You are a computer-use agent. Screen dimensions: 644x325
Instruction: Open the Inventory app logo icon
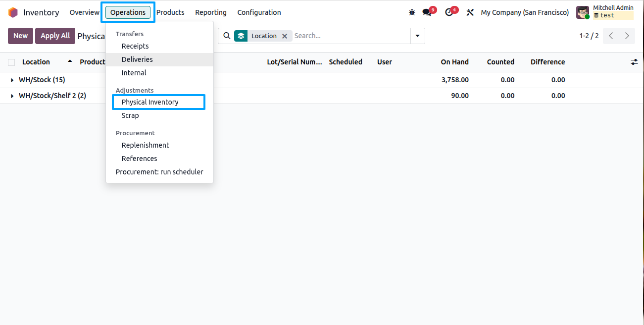coord(13,12)
